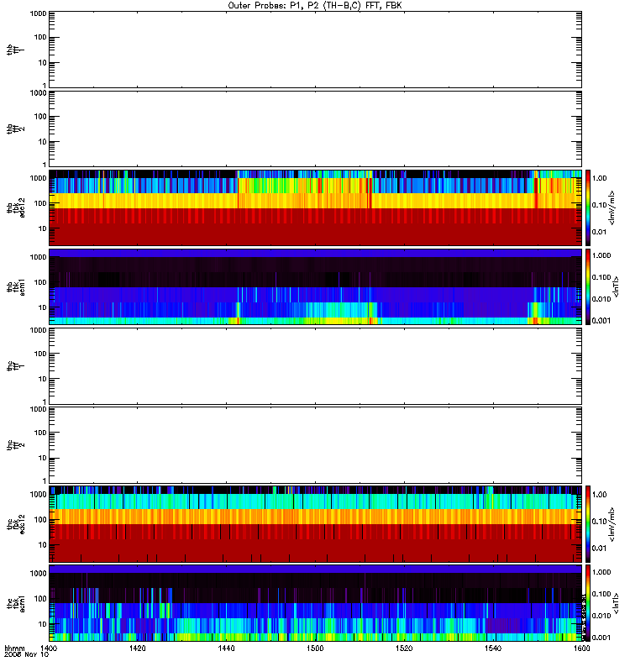The width and height of the screenshot is (630, 672).
Task: Click the thb fbk edc12 spectrogram panel
Action: [x=315, y=207]
